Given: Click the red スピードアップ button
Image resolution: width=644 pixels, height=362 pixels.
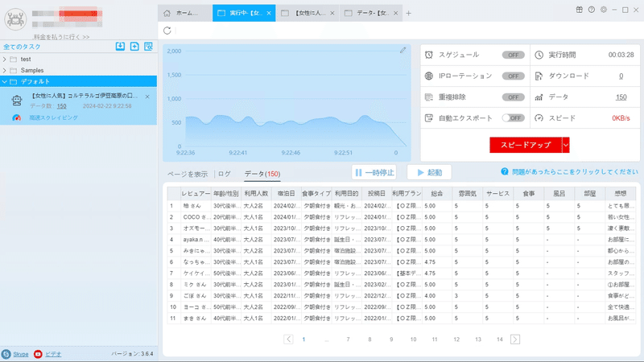Looking at the screenshot, I should tap(526, 145).
